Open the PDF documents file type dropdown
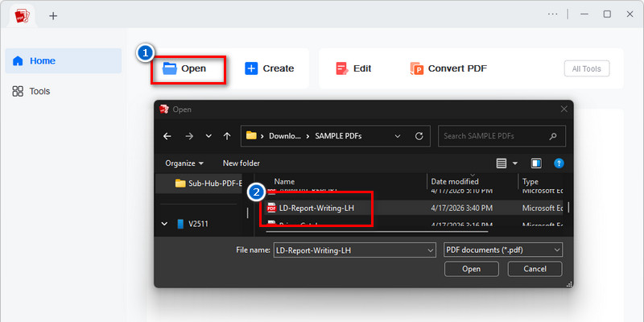644x322 pixels. coord(503,250)
